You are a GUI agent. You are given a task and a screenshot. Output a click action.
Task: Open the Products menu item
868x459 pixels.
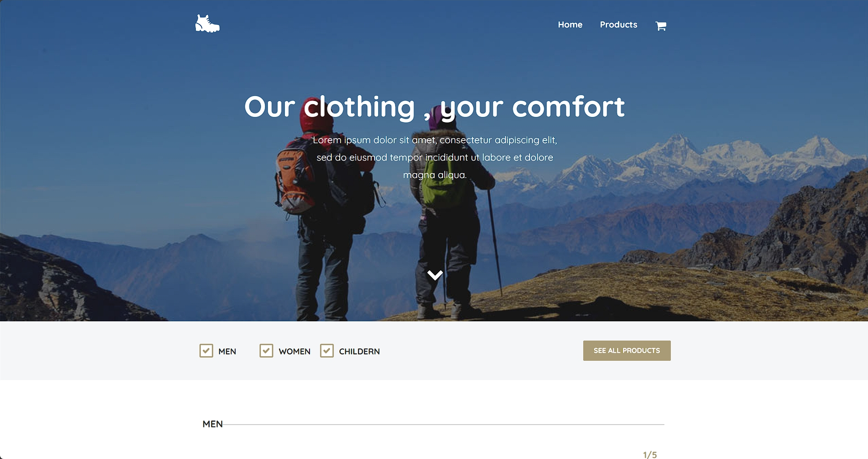619,25
